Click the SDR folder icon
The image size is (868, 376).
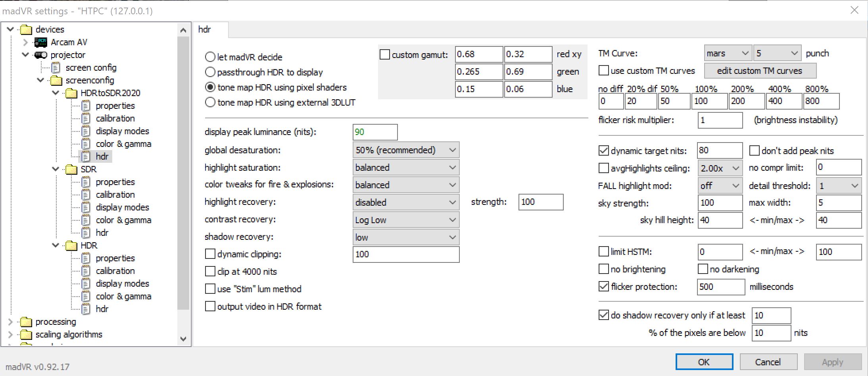71,169
